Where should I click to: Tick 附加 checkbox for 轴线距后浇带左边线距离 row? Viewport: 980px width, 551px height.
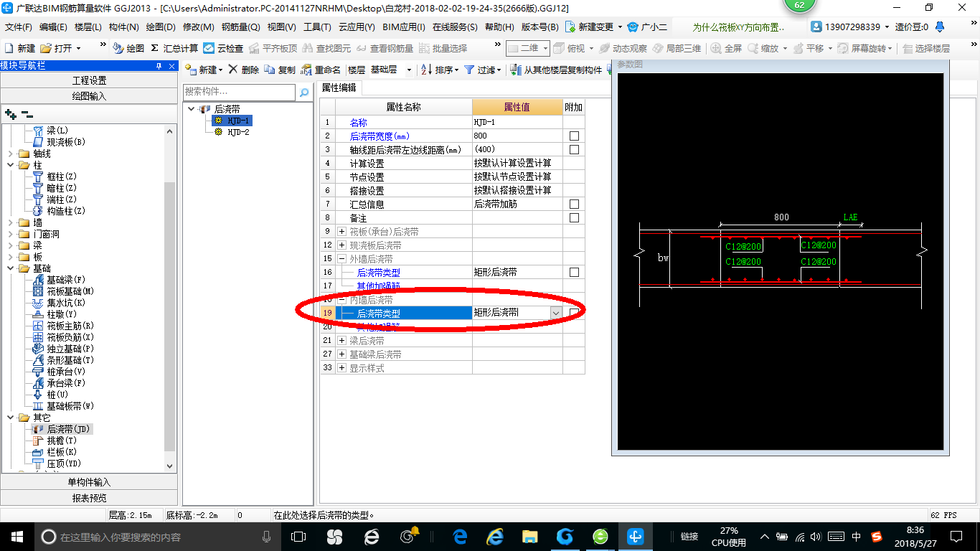pos(574,149)
